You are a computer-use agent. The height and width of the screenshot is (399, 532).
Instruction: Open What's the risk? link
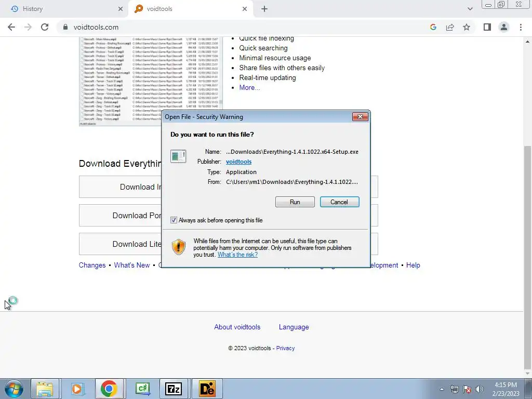tap(237, 255)
